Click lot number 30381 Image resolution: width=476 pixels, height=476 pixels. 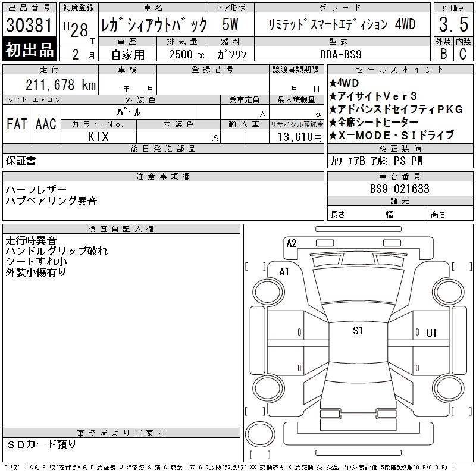click(x=29, y=25)
